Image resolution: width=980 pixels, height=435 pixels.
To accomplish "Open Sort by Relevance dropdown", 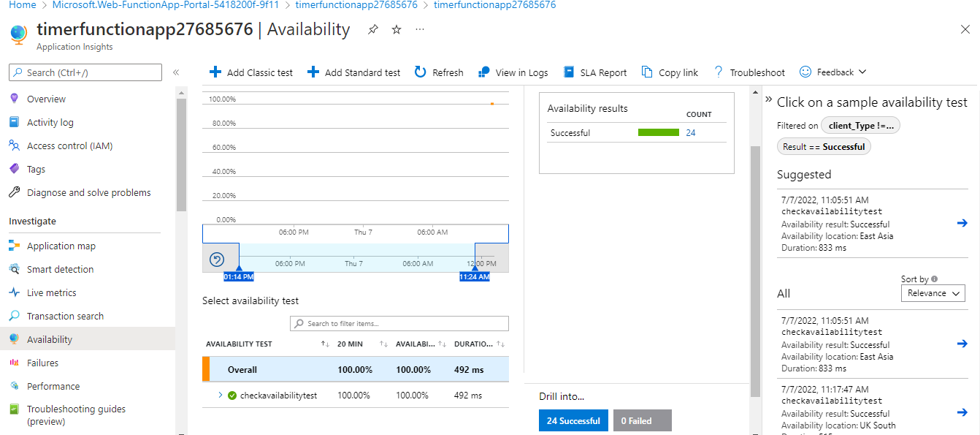I will 933,293.
